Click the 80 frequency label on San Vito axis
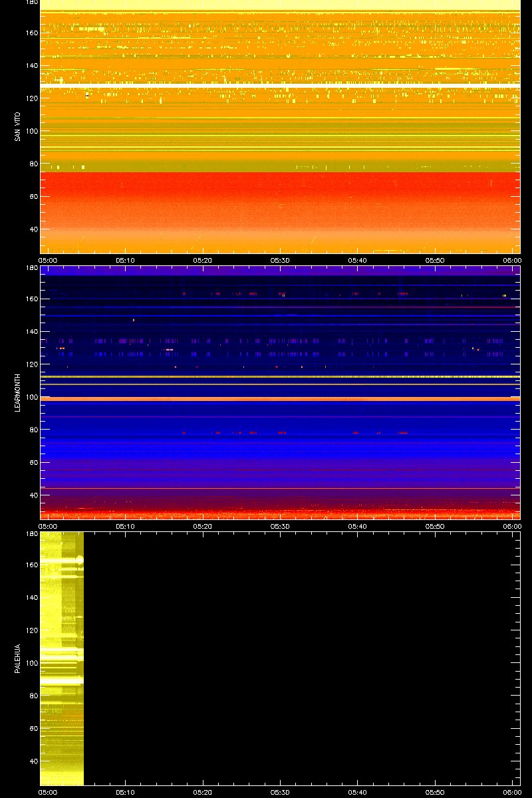This screenshot has width=532, height=798. point(33,164)
